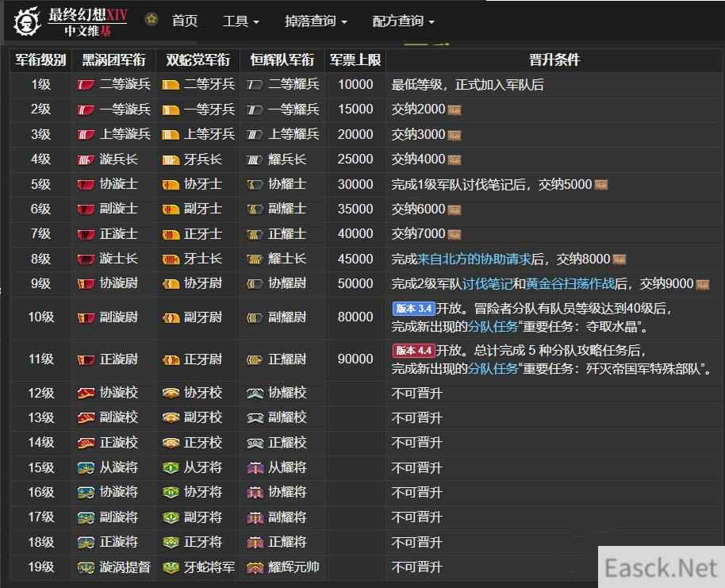Click the 协耀尉 rank insignia icon
This screenshot has height=588, width=725.
pyautogui.click(x=255, y=283)
